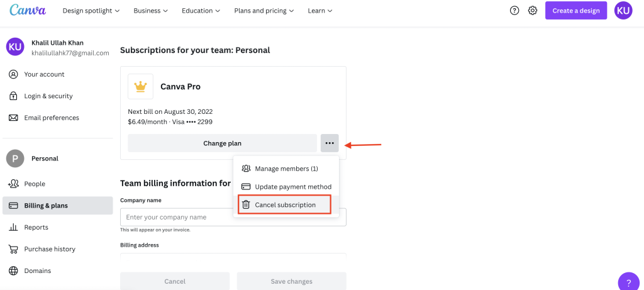Open the Plans and pricing dropdown

264,11
